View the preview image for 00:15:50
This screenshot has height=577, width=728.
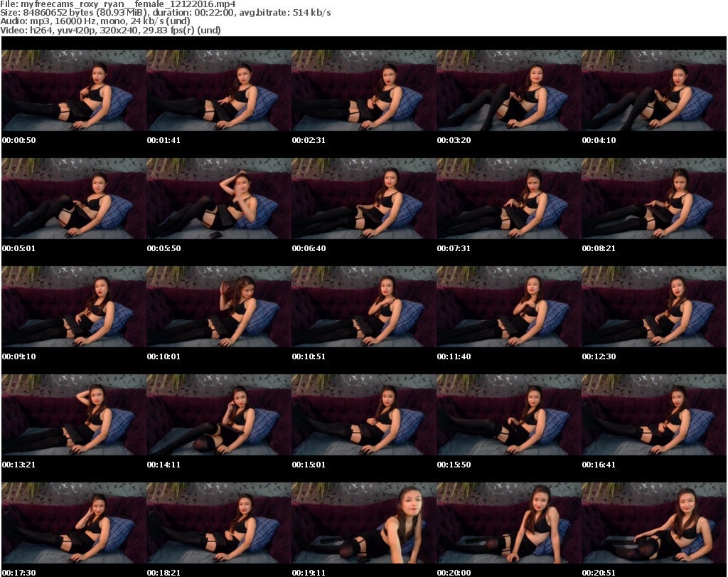[509, 415]
